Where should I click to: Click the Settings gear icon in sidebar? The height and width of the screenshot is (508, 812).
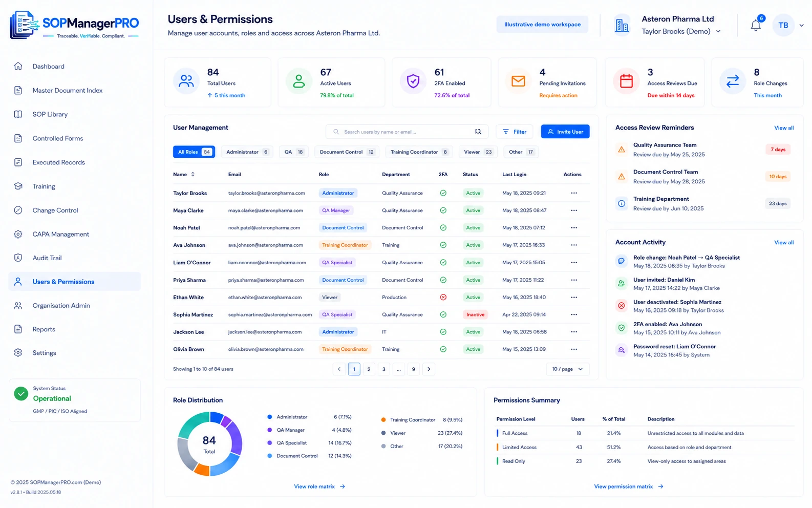pyautogui.click(x=18, y=353)
